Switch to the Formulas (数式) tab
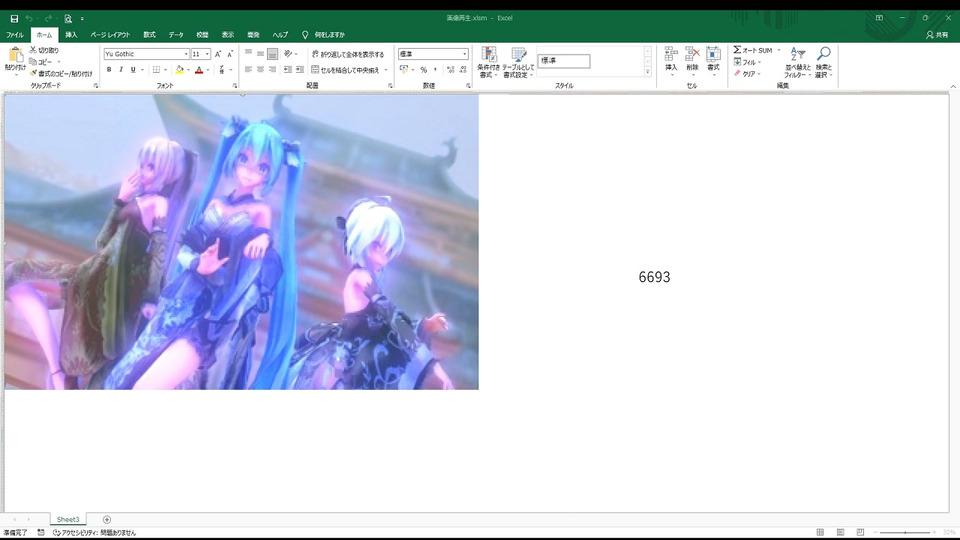The width and height of the screenshot is (960, 540). [149, 35]
